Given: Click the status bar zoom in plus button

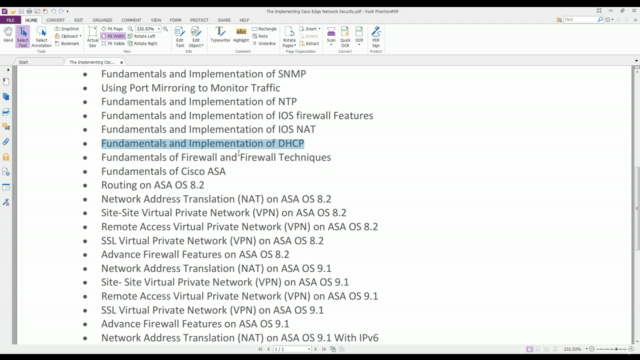Looking at the screenshot, I should tap(631, 349).
